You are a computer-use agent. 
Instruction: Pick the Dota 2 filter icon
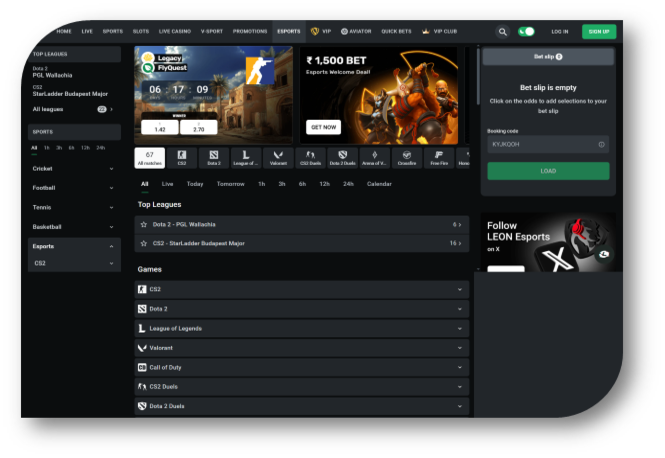214,157
